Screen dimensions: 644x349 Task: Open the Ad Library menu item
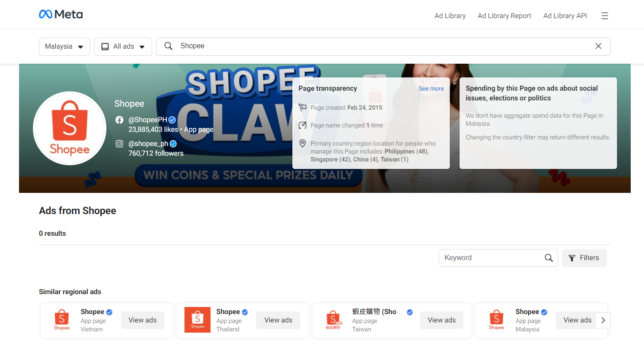coord(450,16)
